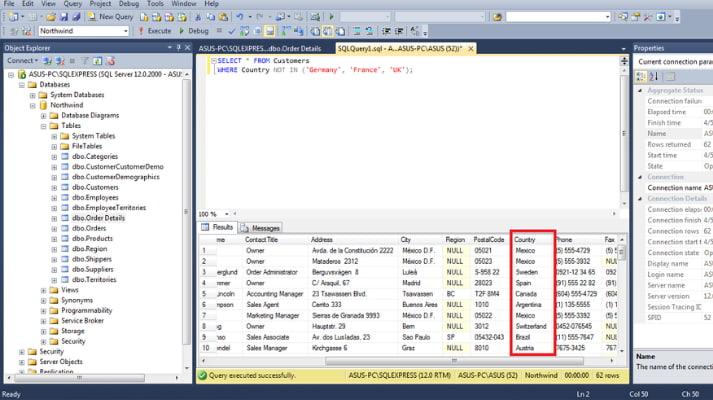Click the Execute query icon
The width and height of the screenshot is (713, 400).
pos(156,31)
